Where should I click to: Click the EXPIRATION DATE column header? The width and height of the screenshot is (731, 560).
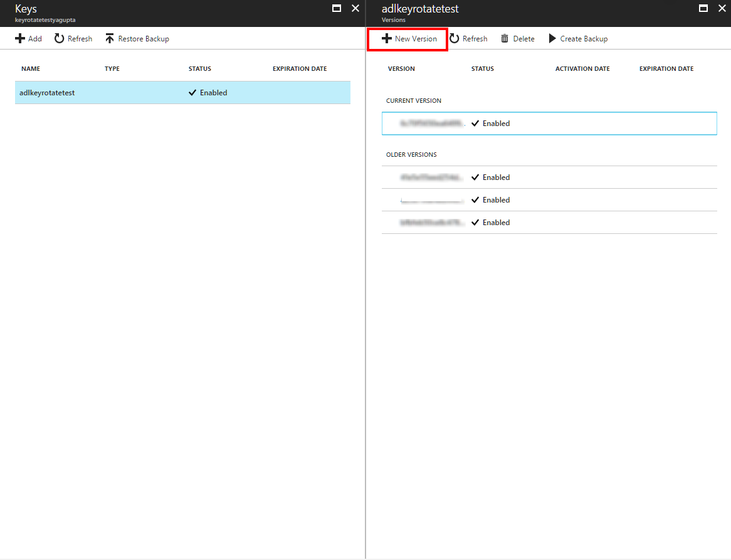[x=299, y=68]
